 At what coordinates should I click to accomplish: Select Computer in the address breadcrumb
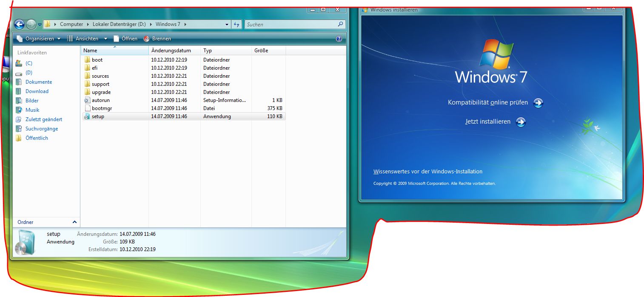(x=71, y=24)
